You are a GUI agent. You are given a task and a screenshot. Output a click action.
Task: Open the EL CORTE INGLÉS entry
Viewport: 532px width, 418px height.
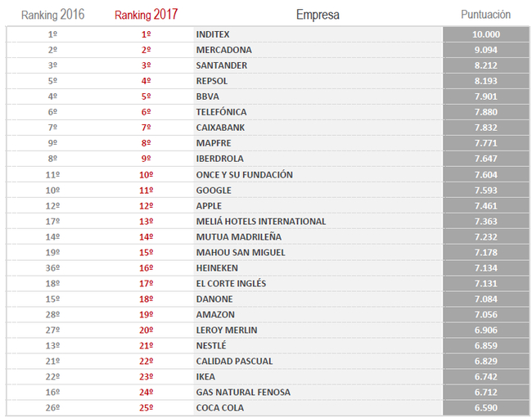231,284
